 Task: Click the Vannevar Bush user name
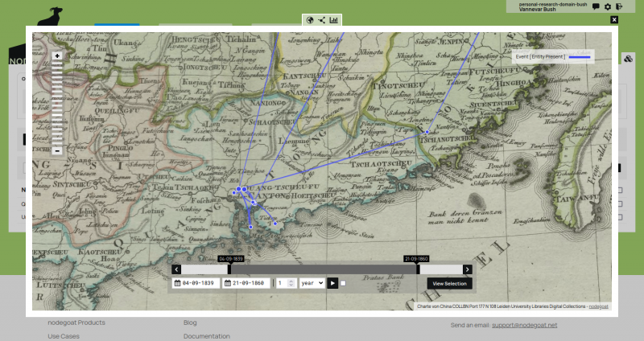coord(537,9)
